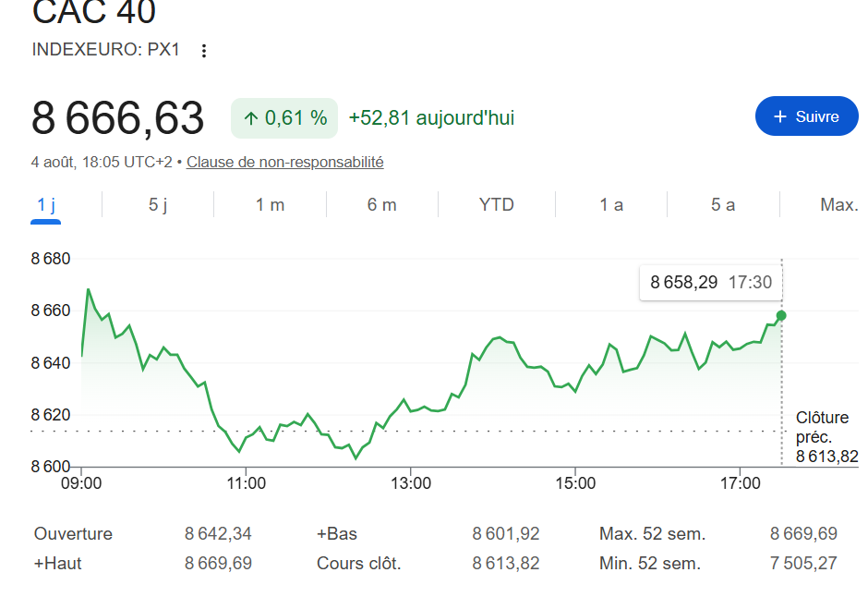Image resolution: width=868 pixels, height=597 pixels.
Task: Click the 8 658,29 17:30 chart tooltip
Action: click(x=711, y=283)
